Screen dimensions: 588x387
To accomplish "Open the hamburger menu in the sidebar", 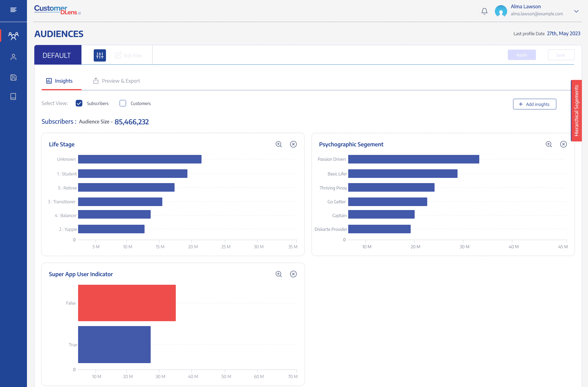I will point(13,10).
